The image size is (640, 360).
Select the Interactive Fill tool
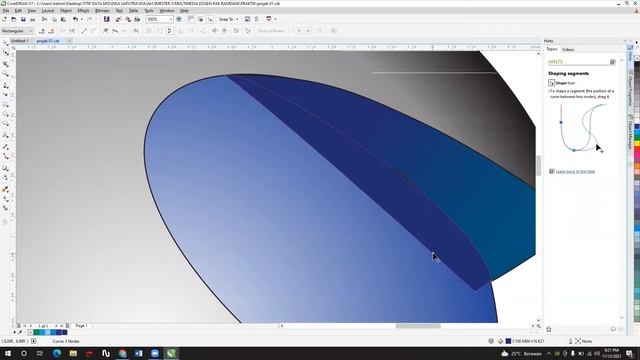click(6, 199)
